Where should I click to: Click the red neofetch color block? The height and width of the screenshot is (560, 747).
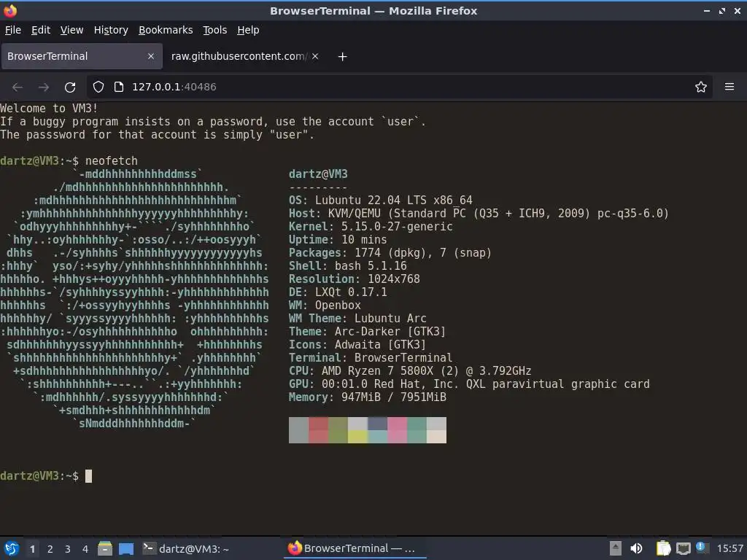click(x=318, y=430)
